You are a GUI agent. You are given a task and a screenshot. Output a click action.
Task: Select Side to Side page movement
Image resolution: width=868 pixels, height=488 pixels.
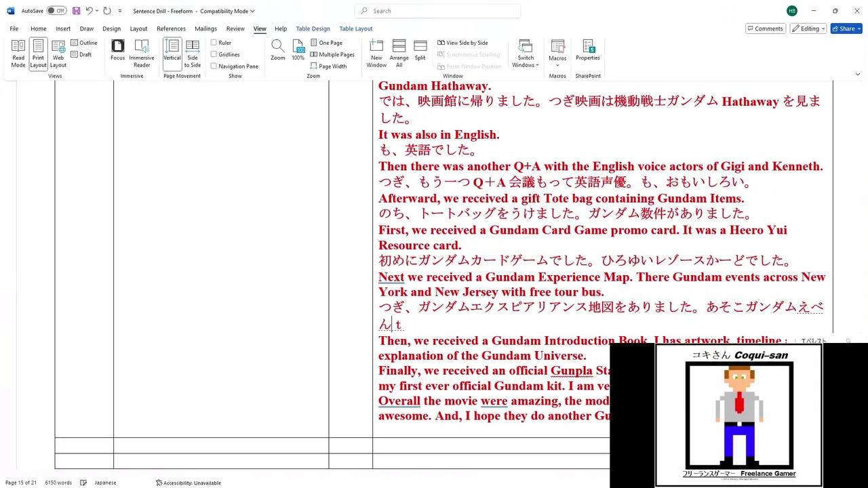pyautogui.click(x=193, y=54)
